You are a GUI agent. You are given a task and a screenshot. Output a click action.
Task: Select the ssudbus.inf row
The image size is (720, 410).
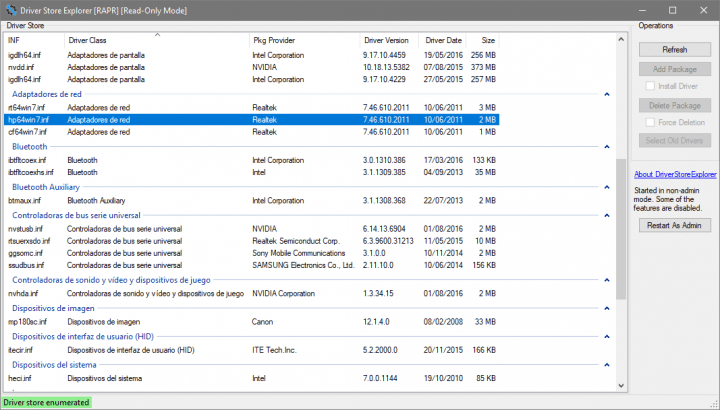pos(252,265)
